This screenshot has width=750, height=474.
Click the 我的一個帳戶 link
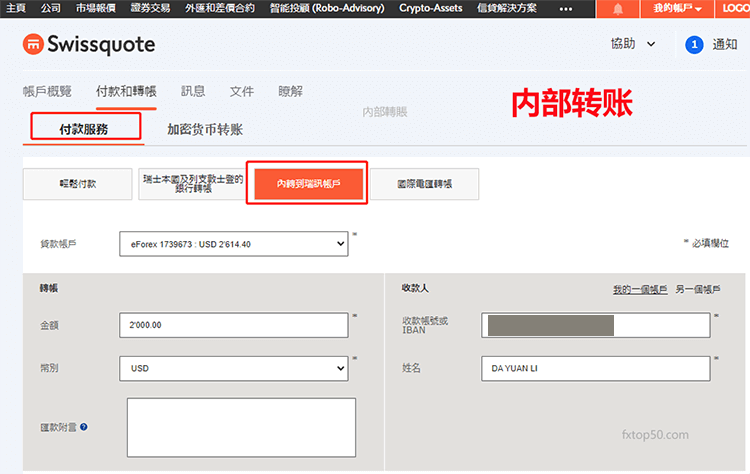(639, 289)
